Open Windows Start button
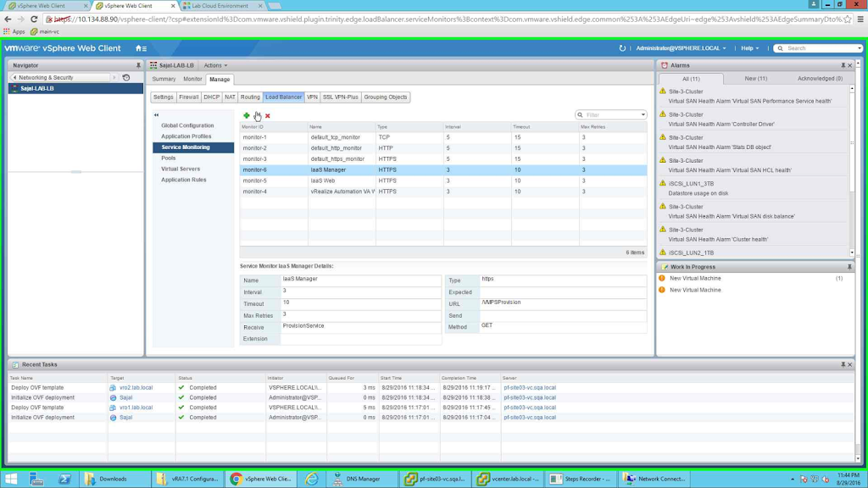The height and width of the screenshot is (488, 868). pyautogui.click(x=11, y=480)
